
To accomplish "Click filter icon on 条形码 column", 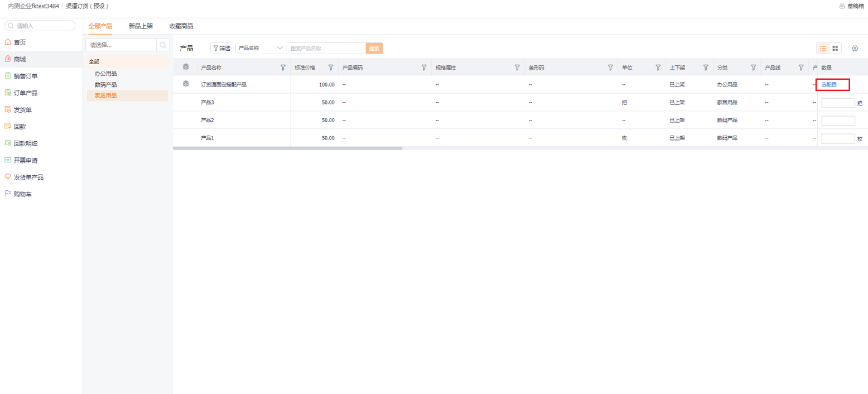I will 610,68.
